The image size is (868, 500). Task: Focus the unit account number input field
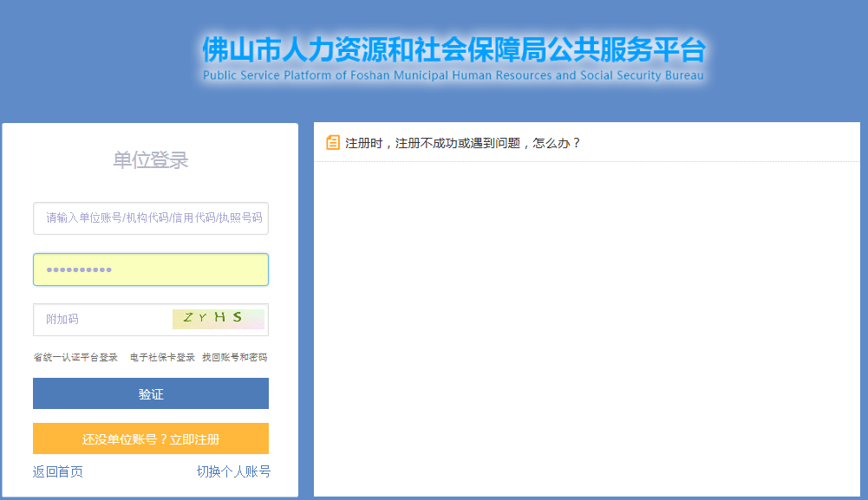point(151,218)
